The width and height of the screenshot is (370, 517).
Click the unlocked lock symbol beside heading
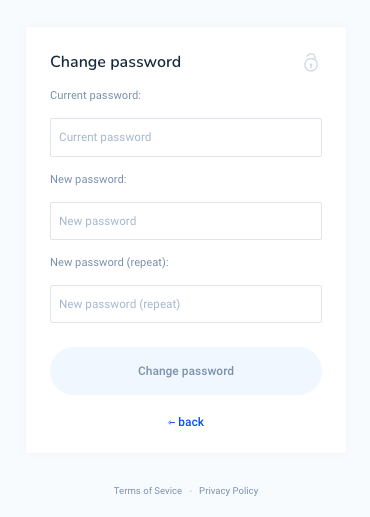tap(311, 62)
